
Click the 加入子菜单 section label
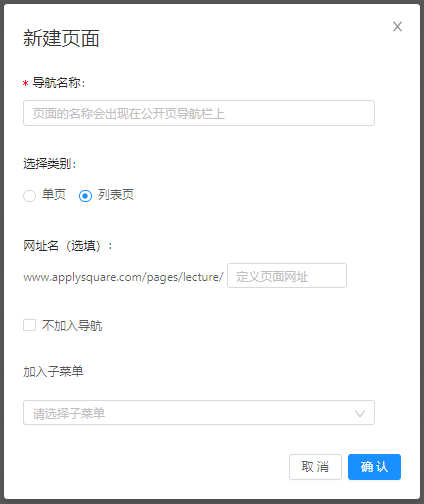tap(53, 371)
